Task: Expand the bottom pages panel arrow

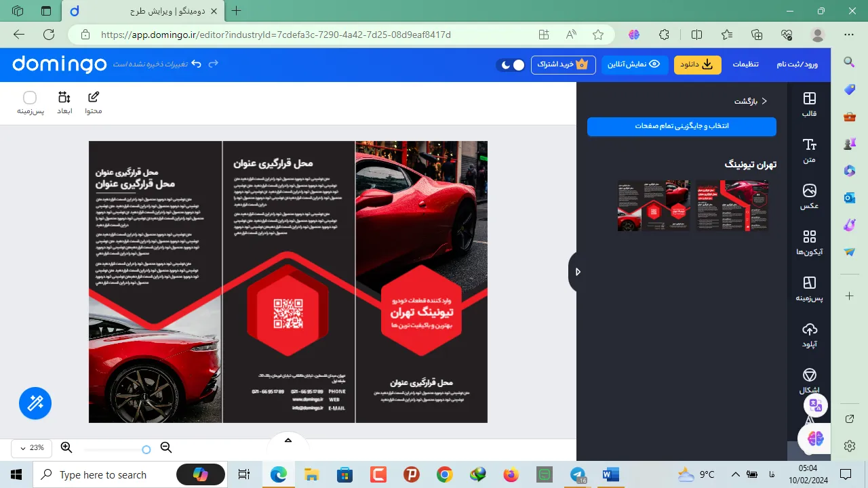Action: point(288,441)
